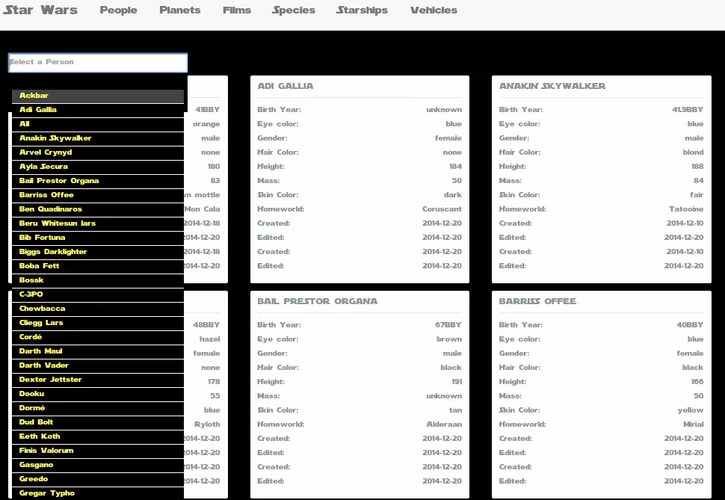
Task: Click the ADI GALLIA card title
Action: click(285, 86)
